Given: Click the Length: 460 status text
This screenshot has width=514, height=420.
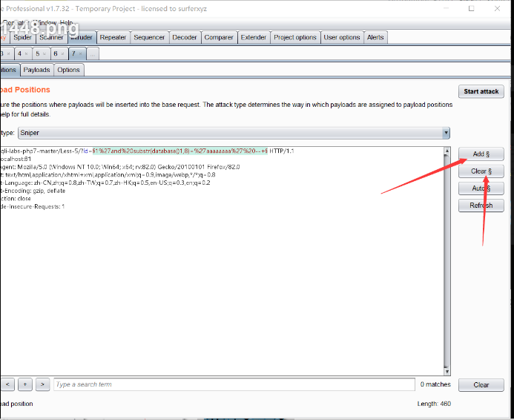Looking at the screenshot, I should point(434,404).
